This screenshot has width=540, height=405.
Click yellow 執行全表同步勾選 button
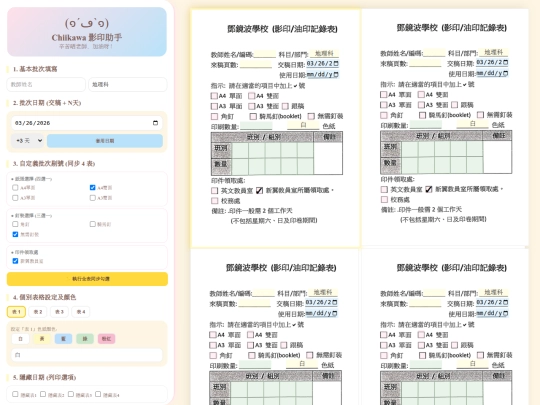pos(87,279)
